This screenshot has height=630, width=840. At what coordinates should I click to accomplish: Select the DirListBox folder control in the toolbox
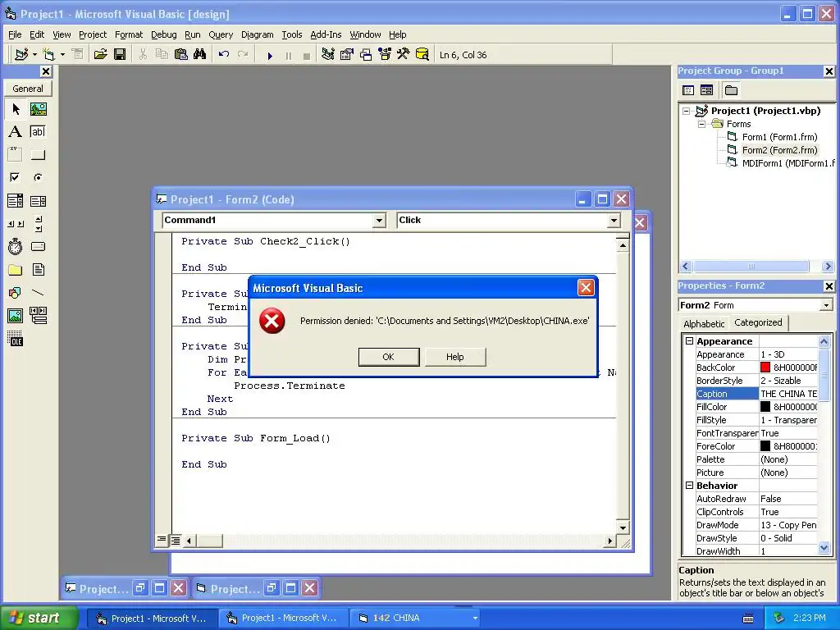point(16,269)
